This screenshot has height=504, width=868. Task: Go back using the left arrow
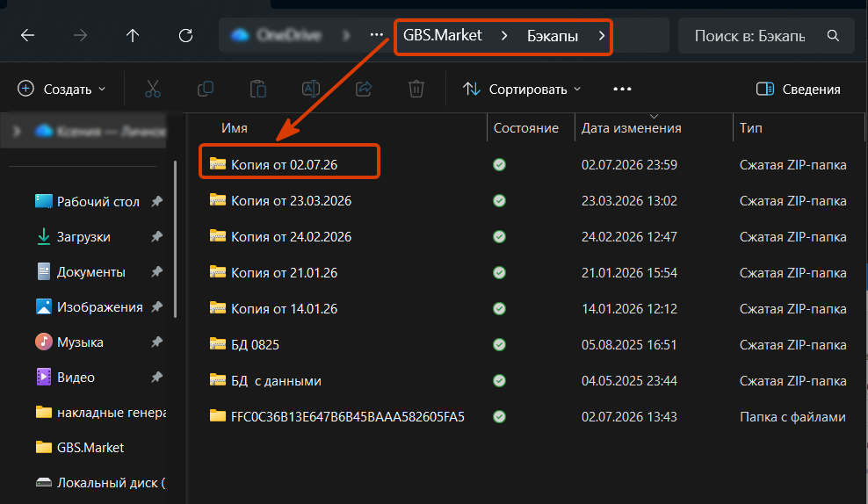coord(27,36)
